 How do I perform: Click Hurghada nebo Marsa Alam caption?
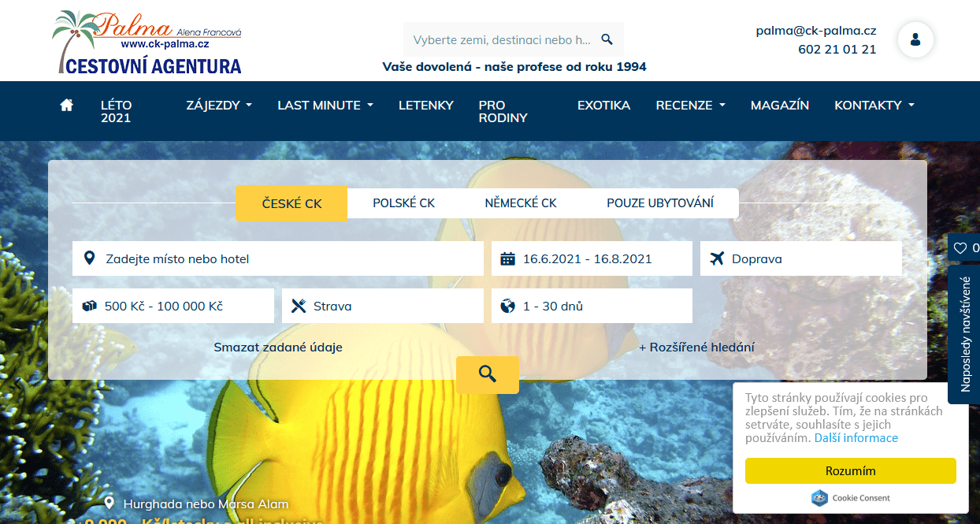pyautogui.click(x=206, y=504)
